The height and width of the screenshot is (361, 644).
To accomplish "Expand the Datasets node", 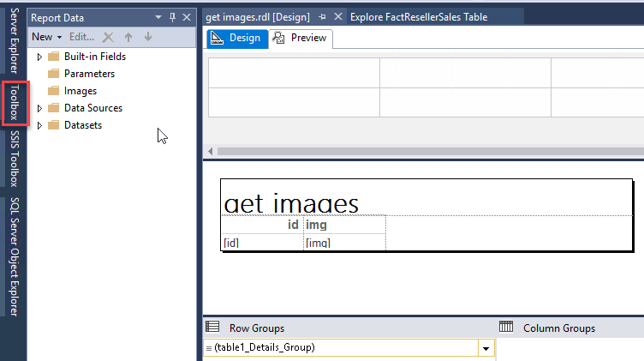I will point(39,125).
